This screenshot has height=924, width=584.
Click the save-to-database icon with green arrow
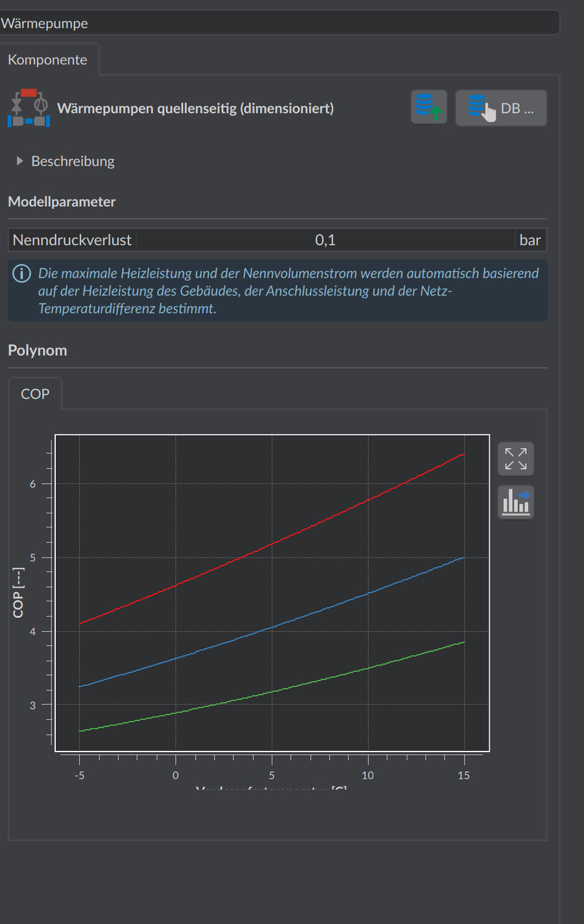click(x=429, y=107)
